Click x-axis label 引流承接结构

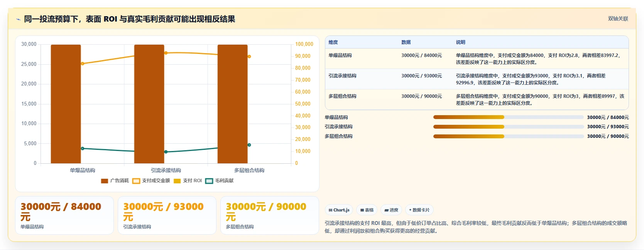click(x=166, y=170)
